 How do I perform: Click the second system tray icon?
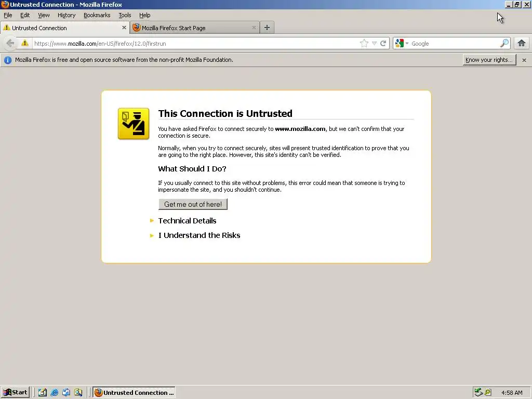coord(488,392)
